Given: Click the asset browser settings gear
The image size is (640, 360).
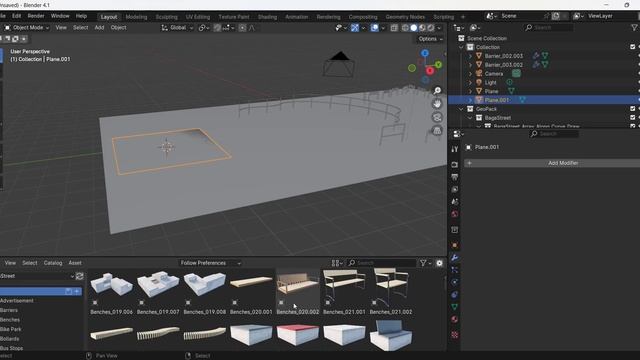Looking at the screenshot, I should click(439, 263).
